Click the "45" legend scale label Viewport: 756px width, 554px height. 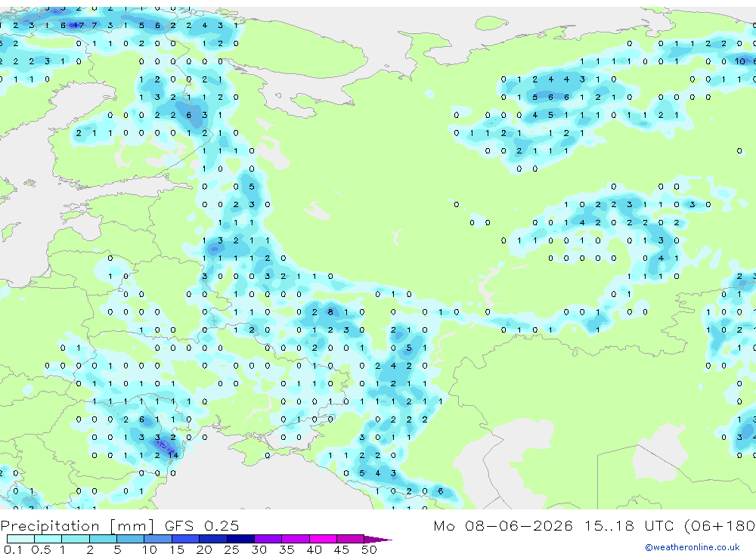[342, 549]
